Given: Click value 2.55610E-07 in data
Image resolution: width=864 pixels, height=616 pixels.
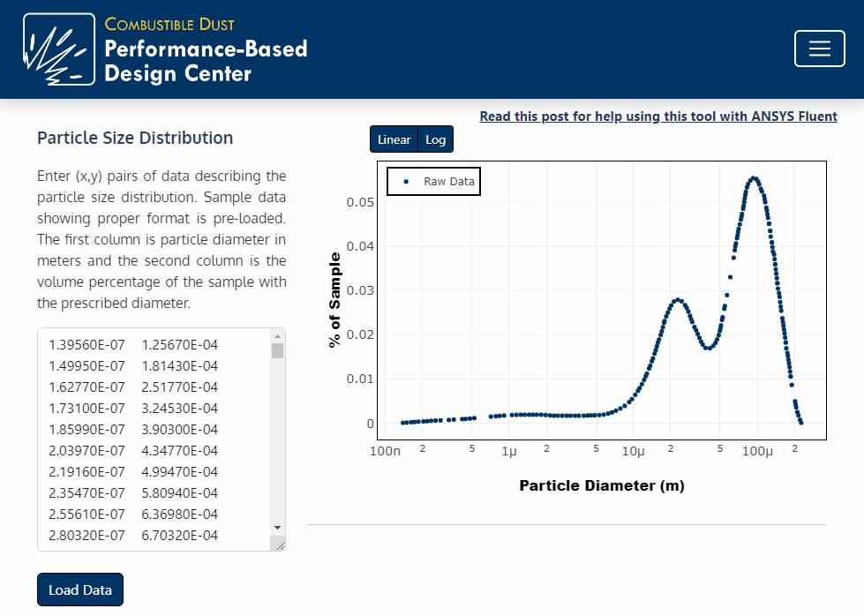Looking at the screenshot, I should click(87, 514).
